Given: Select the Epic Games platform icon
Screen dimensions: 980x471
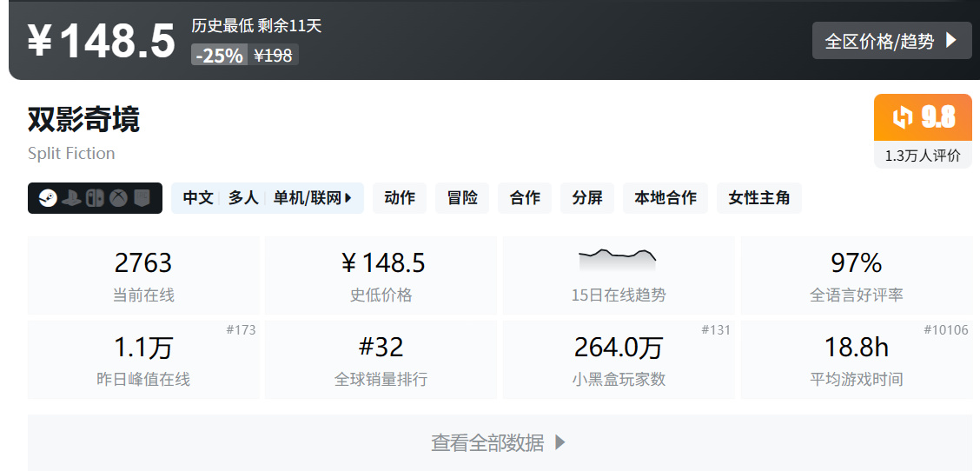Looking at the screenshot, I should (142, 198).
